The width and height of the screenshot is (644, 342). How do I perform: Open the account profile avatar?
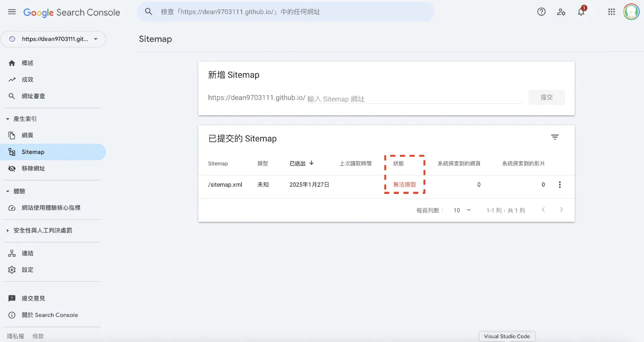631,12
